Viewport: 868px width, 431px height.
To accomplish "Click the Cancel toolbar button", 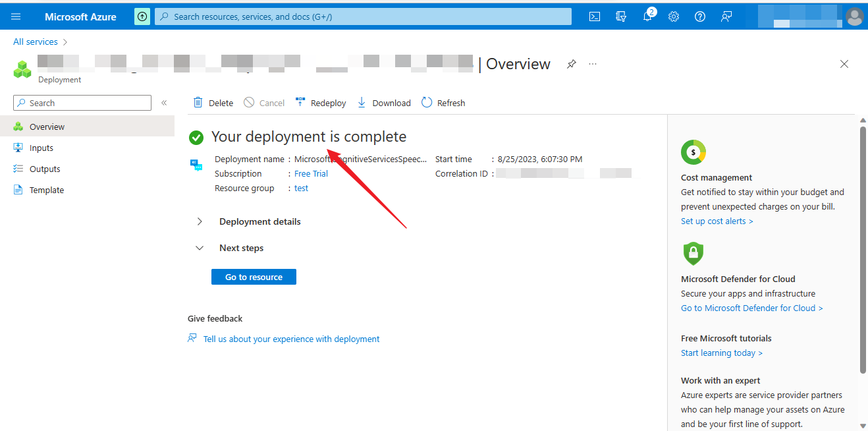I will [264, 103].
